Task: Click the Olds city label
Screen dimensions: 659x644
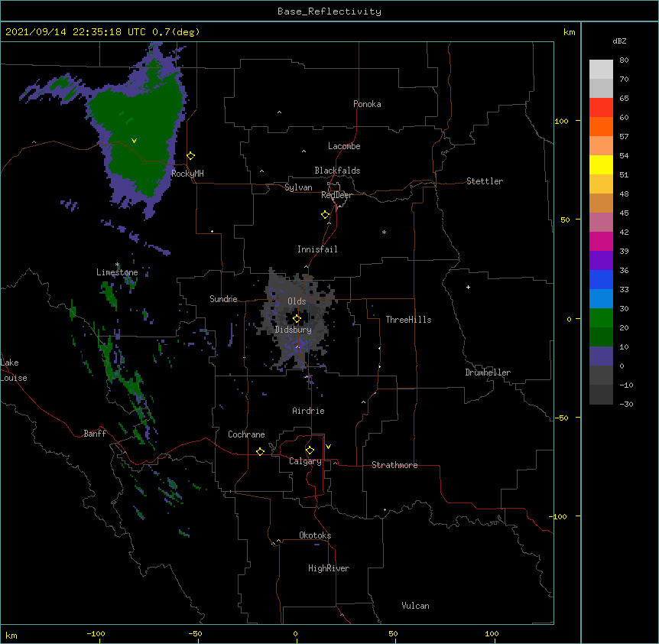Action: pyautogui.click(x=297, y=301)
